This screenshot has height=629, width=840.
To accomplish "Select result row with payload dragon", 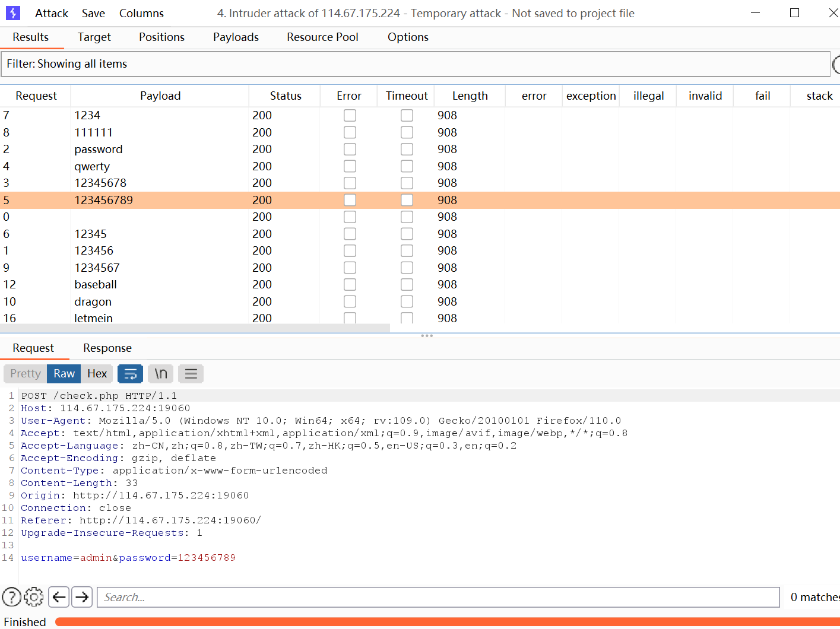I will [420, 301].
